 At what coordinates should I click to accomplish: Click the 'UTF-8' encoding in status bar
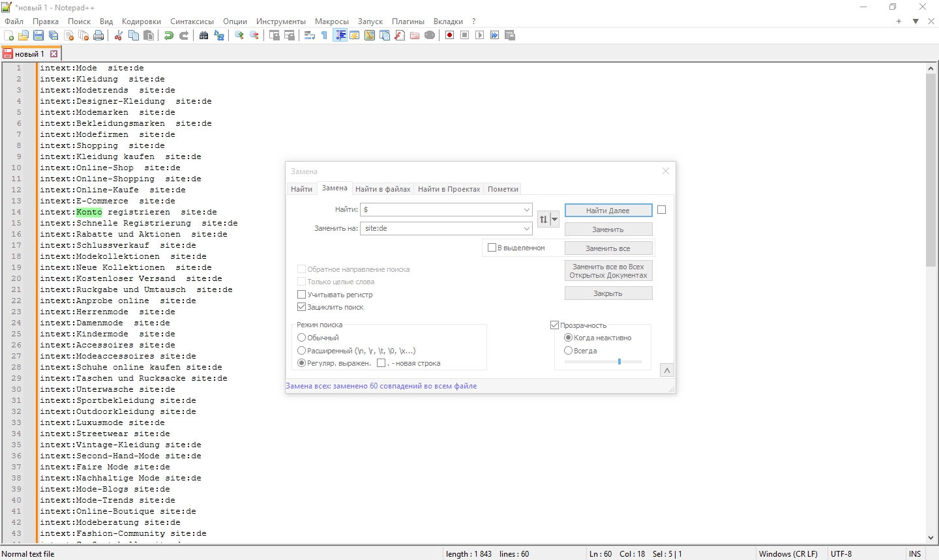coord(841,554)
